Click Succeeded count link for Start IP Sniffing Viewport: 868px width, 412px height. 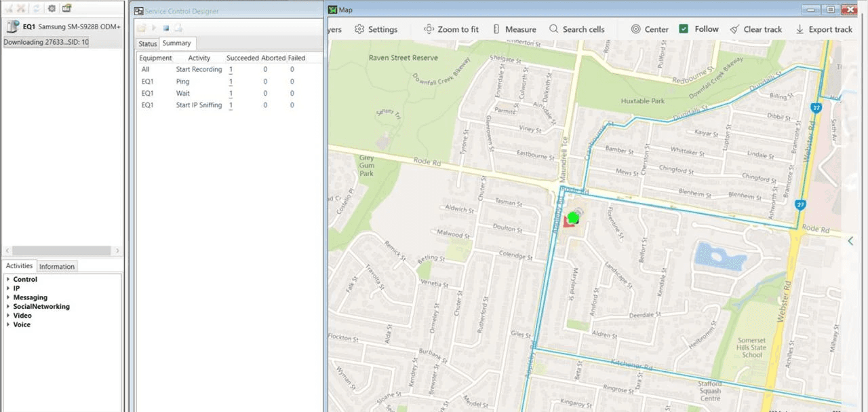pyautogui.click(x=231, y=105)
